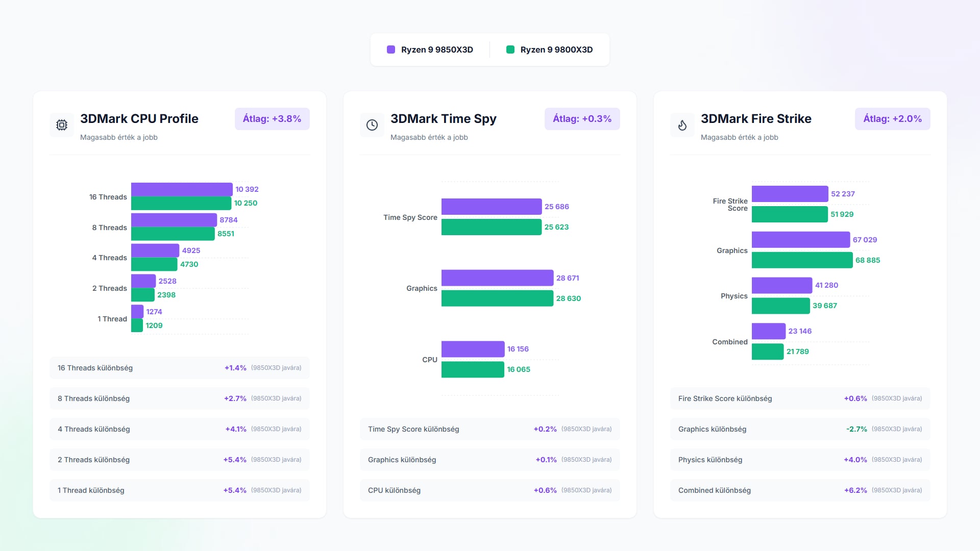Click the green Time Spy Score bar 25 623

pyautogui.click(x=491, y=227)
